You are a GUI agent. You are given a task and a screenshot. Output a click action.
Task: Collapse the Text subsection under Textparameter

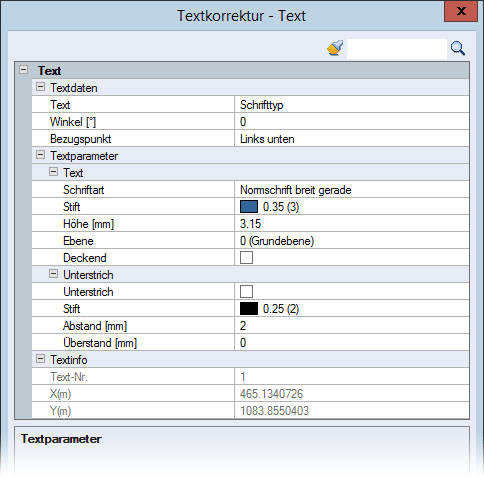pos(53,172)
